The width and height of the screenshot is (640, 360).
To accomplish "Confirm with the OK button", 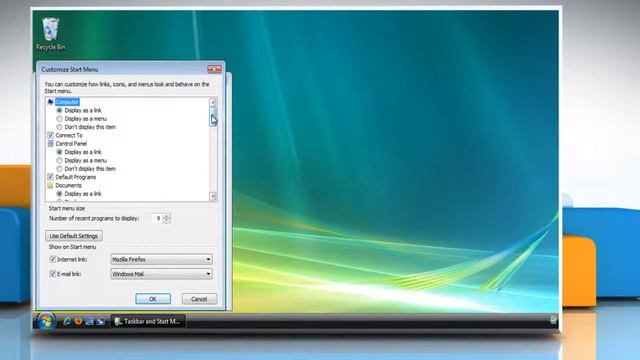I will pos(153,299).
